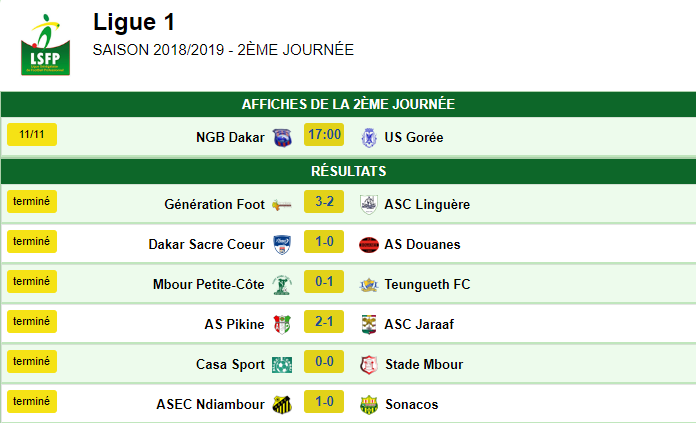
Task: Click the AS Pikine club crest
Action: click(282, 324)
